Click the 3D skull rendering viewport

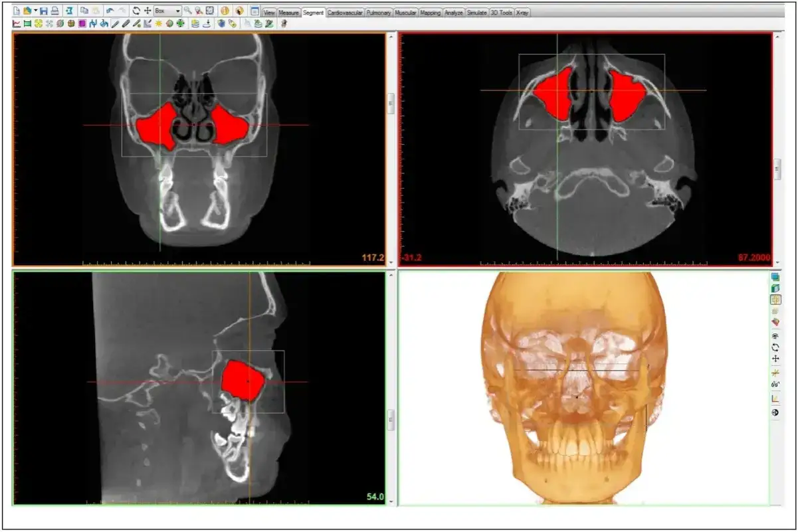pos(583,388)
